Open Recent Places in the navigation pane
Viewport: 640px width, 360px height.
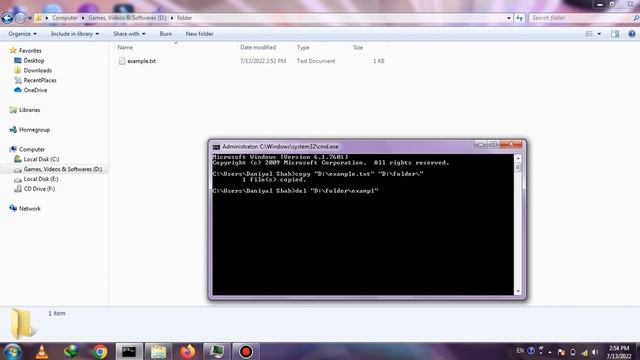coord(40,80)
